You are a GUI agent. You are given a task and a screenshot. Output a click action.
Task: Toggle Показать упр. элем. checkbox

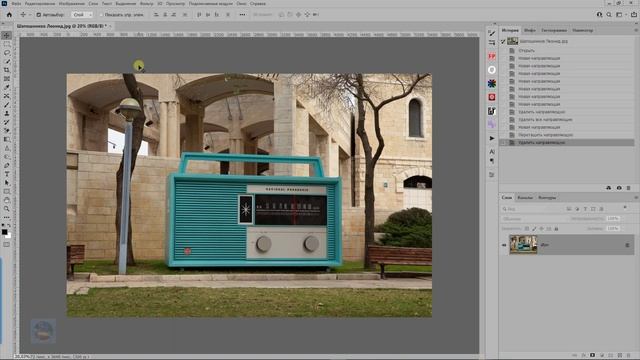[x=102, y=15]
